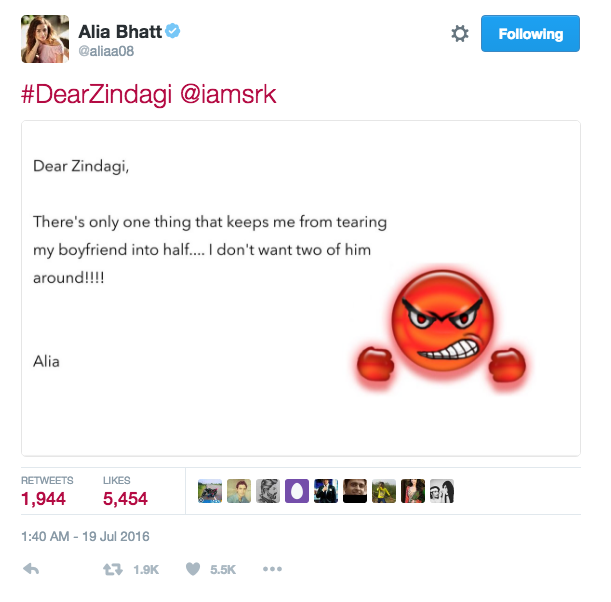This screenshot has height=602, width=611.
Task: Open the three-dot more options
Action: point(272,569)
